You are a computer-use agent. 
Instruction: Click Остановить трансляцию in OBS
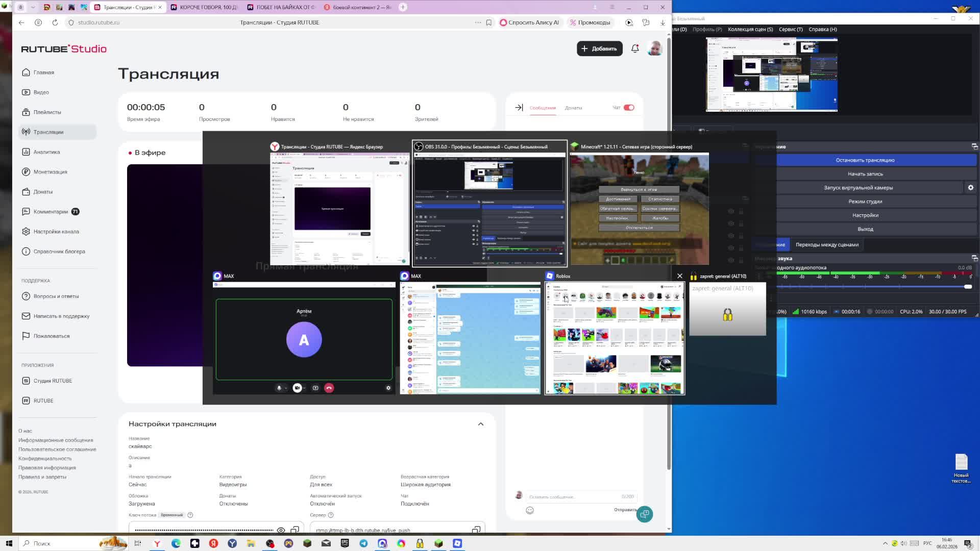point(865,160)
